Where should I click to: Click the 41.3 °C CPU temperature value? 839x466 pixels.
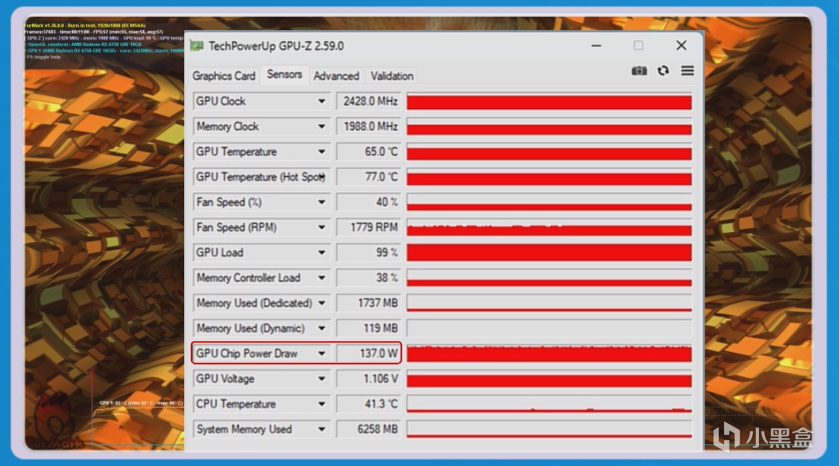click(369, 404)
